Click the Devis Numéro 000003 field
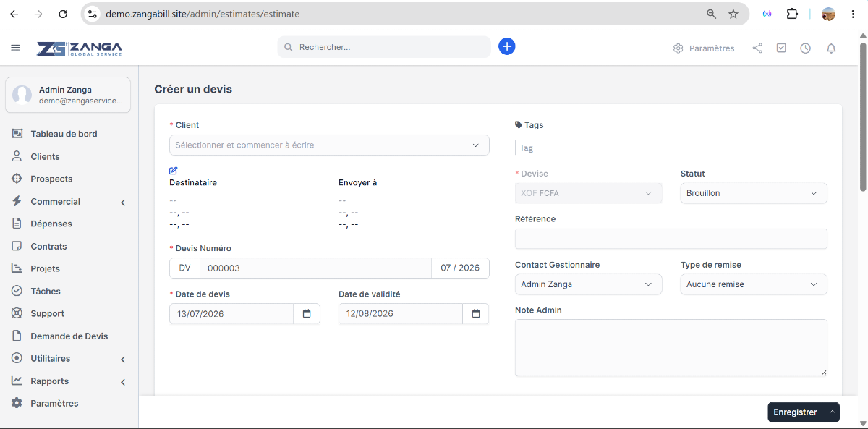This screenshot has width=868, height=429. [x=315, y=268]
